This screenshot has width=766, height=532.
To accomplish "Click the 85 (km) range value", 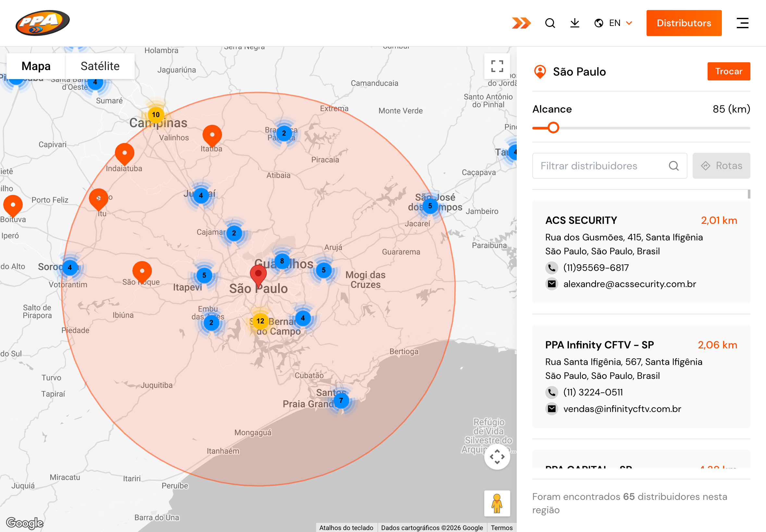I will (x=731, y=109).
